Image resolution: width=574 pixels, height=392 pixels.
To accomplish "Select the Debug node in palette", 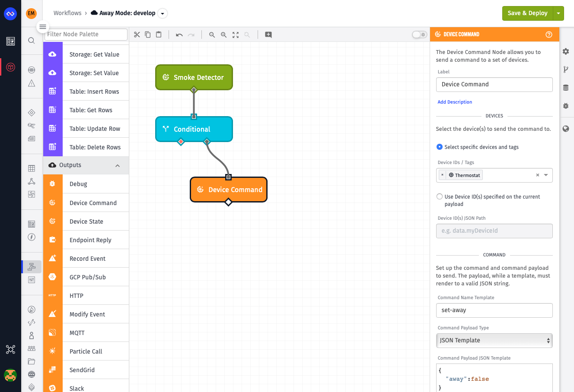I will tap(86, 184).
